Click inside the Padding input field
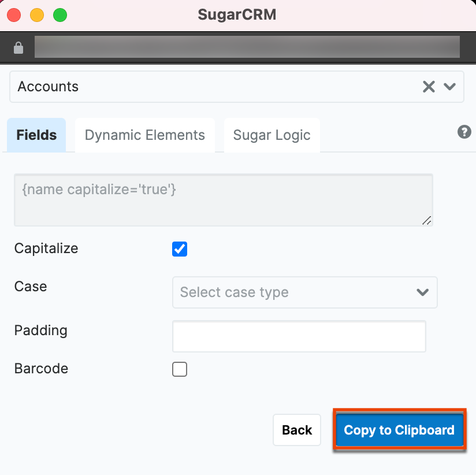 [x=299, y=336]
